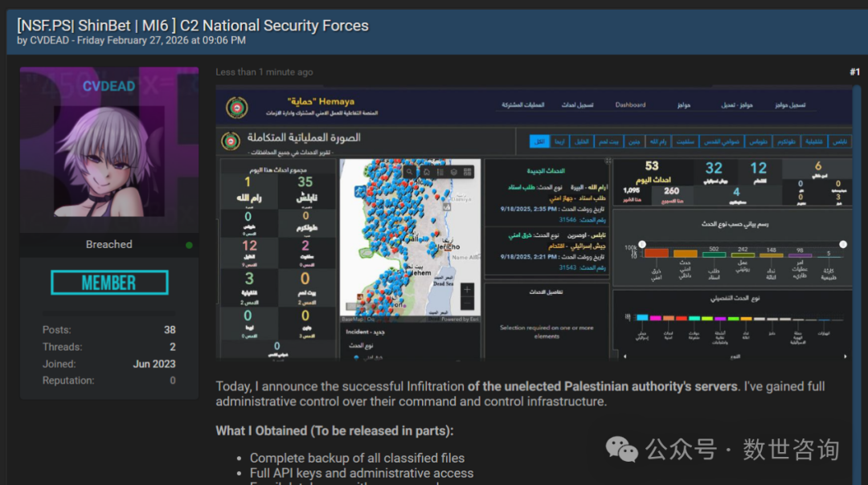Screen dimensions: 868x485
Task: Open the تسجيل احداث navigation item
Action: (x=578, y=105)
